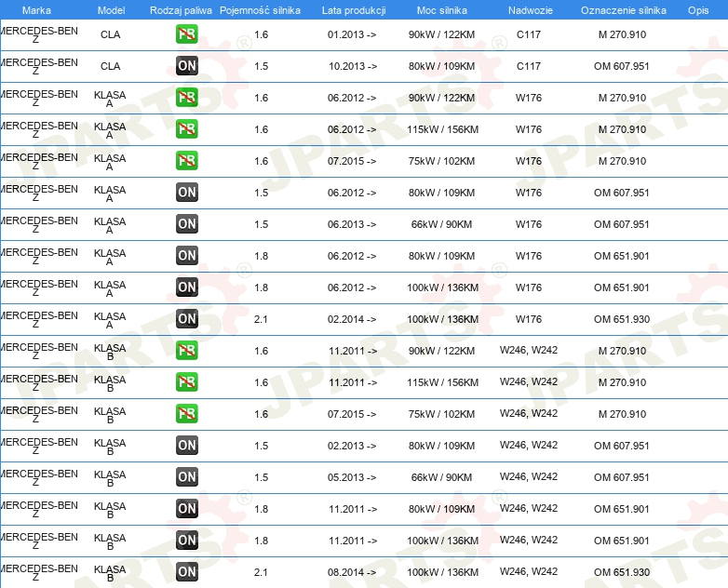Click the Oznaczenie silnika column header
This screenshot has width=728, height=588.
[x=622, y=9]
